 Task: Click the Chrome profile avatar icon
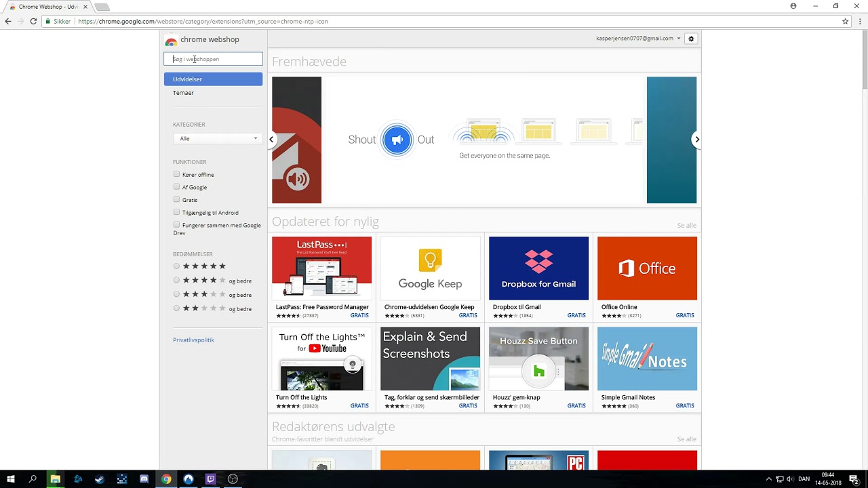point(793,6)
